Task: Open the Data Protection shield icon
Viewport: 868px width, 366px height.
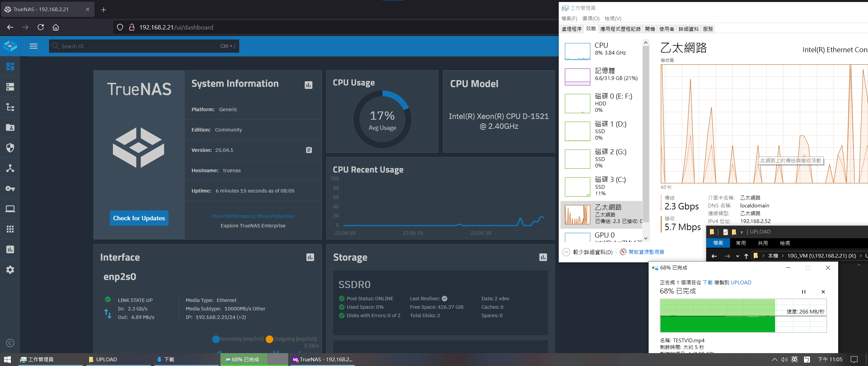Action: [x=10, y=148]
